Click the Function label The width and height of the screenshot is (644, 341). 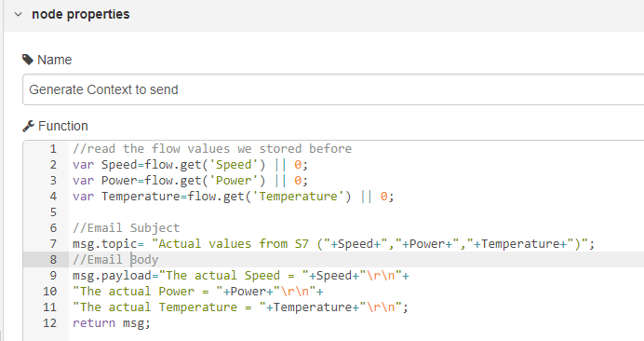click(63, 126)
